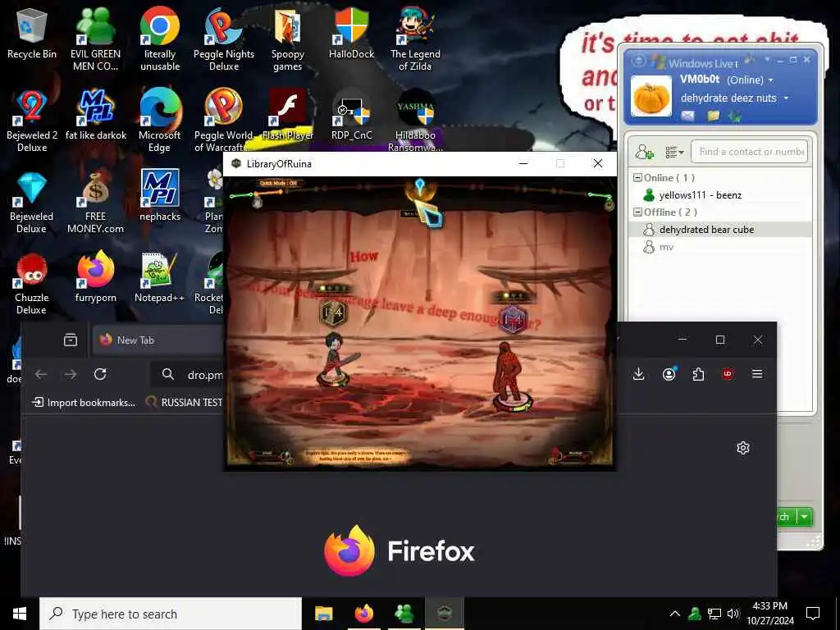Screen dimensions: 840x630
Task: Click the librarian's 1-4 dice in game
Action: pyautogui.click(x=333, y=313)
